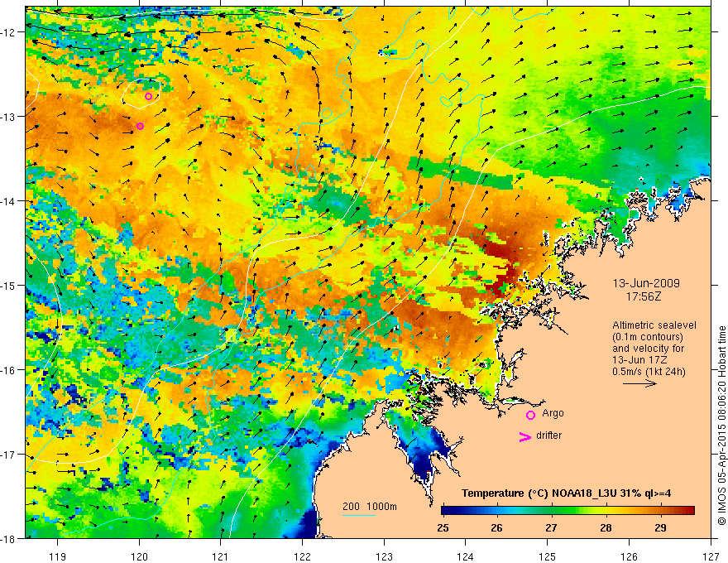The width and height of the screenshot is (728, 563).
Task: Click the latitude axis label '-17'
Action: [x=9, y=455]
